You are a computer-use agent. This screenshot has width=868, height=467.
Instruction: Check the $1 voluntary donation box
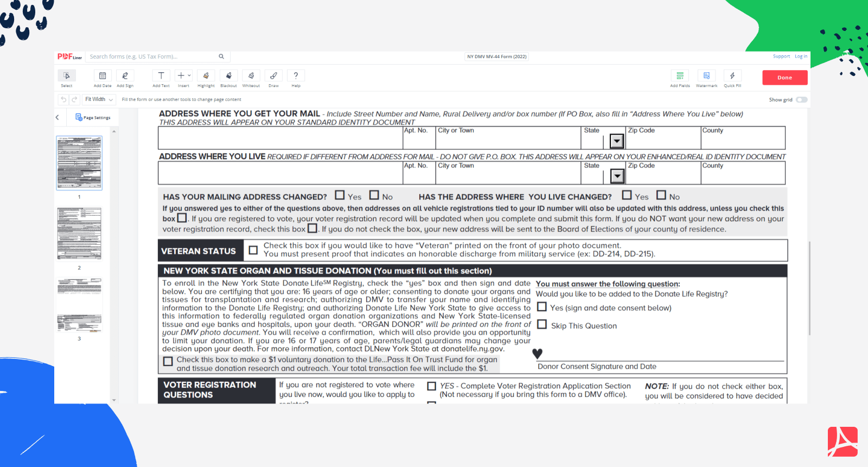[168, 361]
